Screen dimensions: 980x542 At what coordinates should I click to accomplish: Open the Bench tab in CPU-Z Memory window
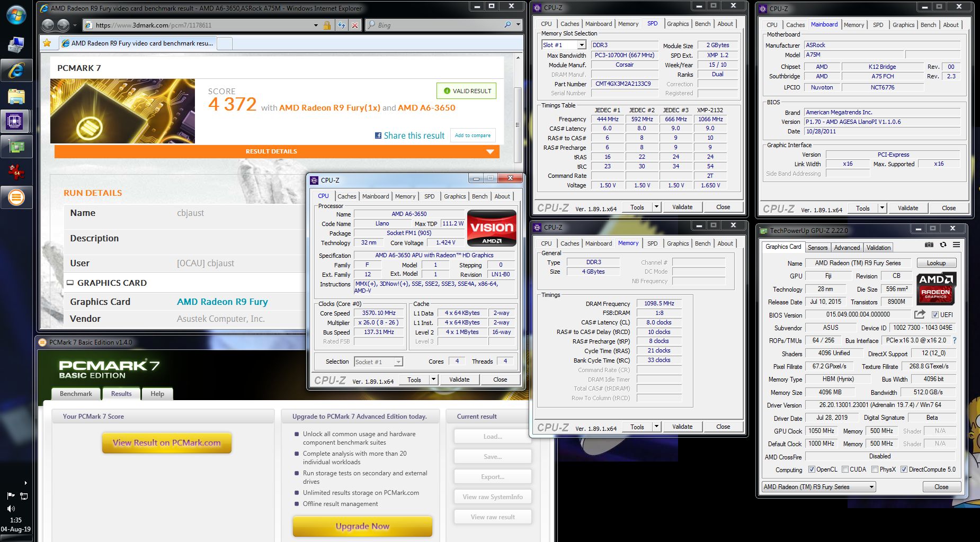pyautogui.click(x=702, y=243)
